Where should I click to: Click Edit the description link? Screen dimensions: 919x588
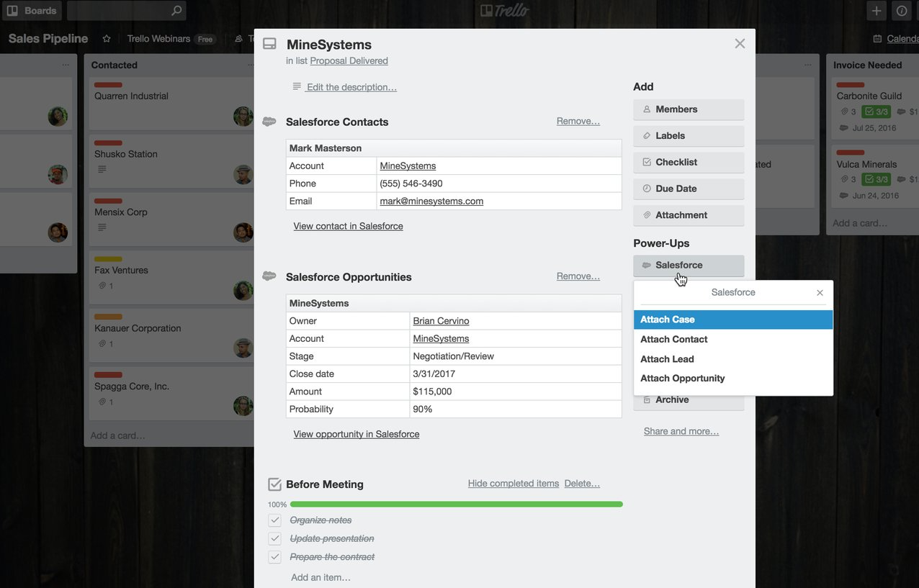[351, 87]
